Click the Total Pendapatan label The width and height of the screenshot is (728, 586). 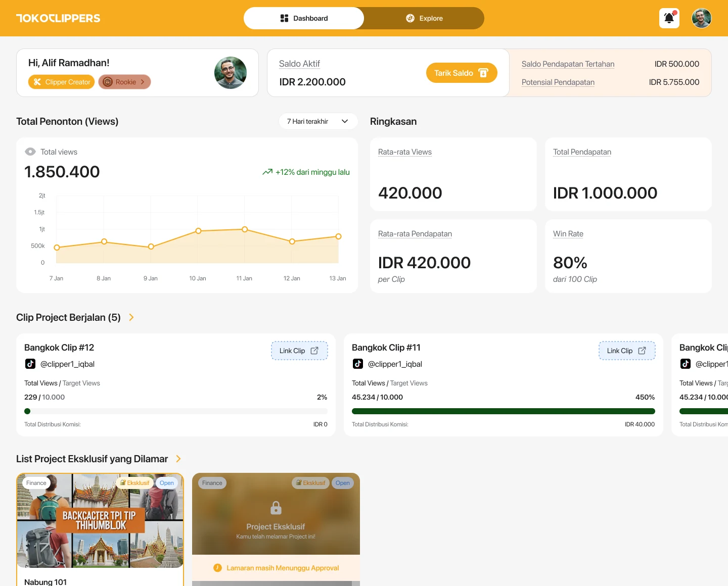point(582,152)
